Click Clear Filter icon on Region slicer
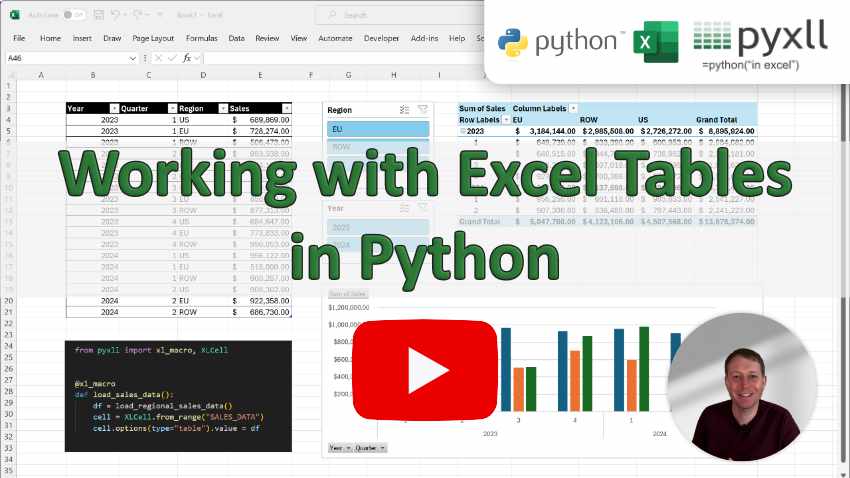The width and height of the screenshot is (850, 478). (x=422, y=109)
